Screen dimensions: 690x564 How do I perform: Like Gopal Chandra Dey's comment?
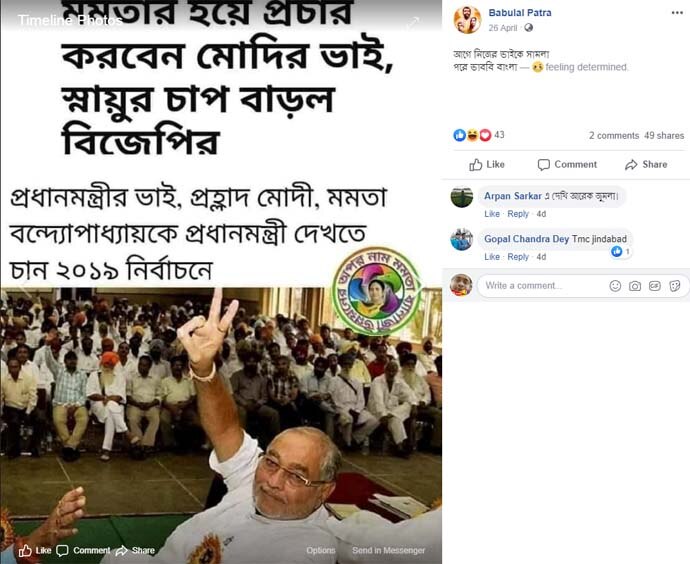(x=492, y=257)
